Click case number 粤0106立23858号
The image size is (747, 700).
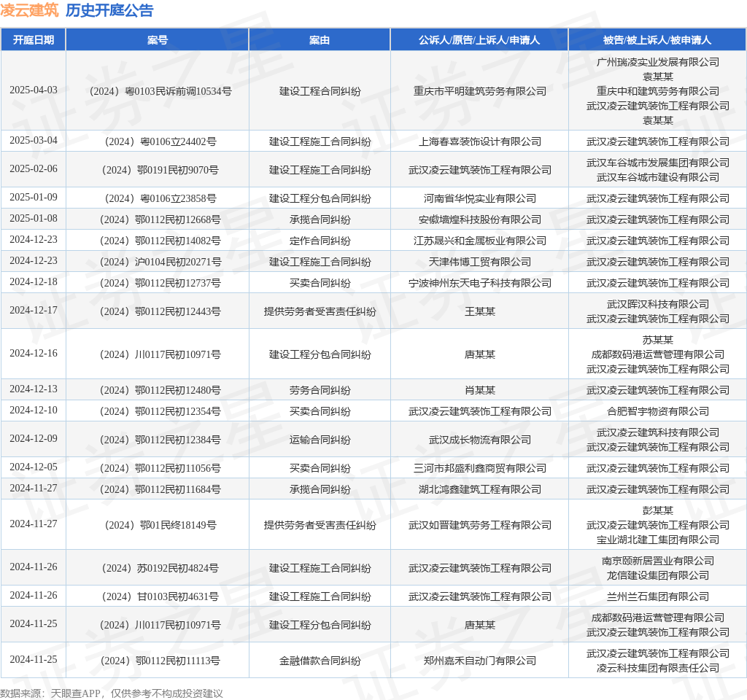tap(160, 198)
